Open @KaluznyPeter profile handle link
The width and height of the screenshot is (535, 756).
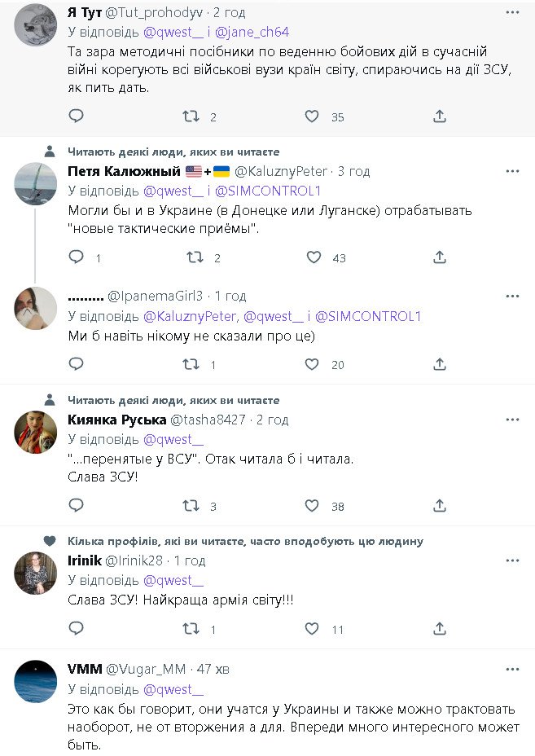tap(281, 171)
